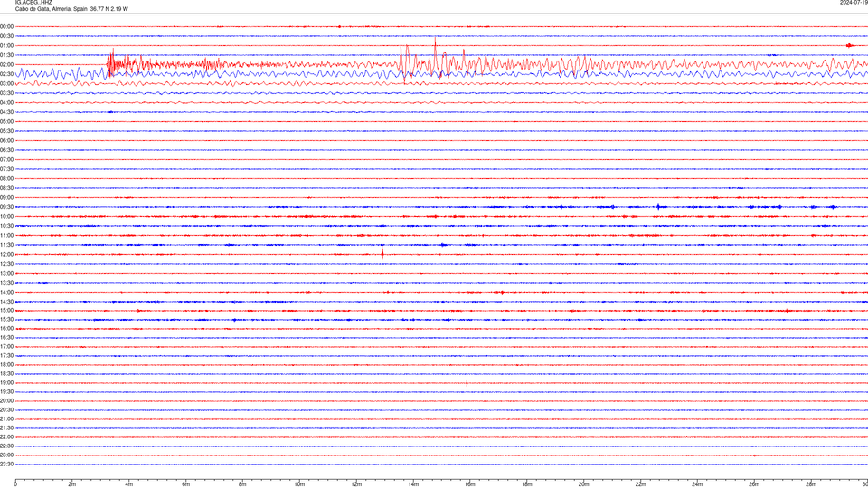Click the '12m' bottom axis label
868x488 pixels.
click(356, 484)
